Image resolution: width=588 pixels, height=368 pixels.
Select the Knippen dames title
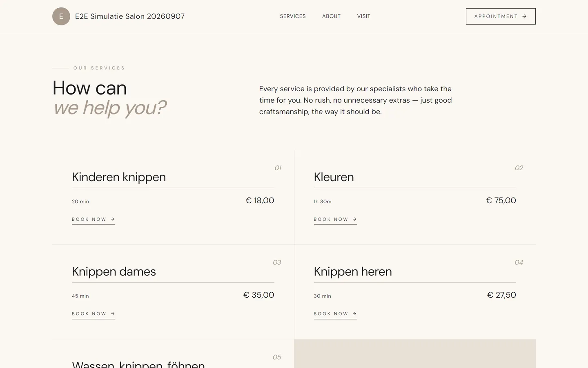[x=114, y=272]
